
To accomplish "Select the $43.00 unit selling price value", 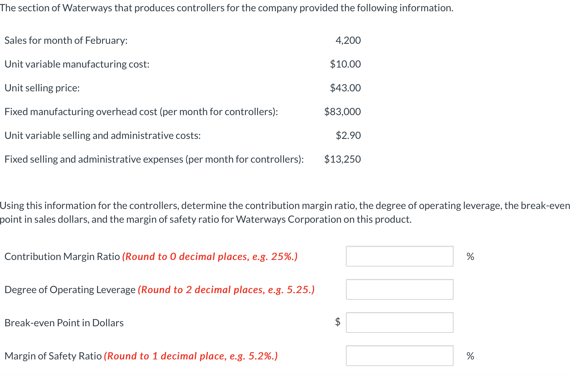I will pyautogui.click(x=345, y=88).
